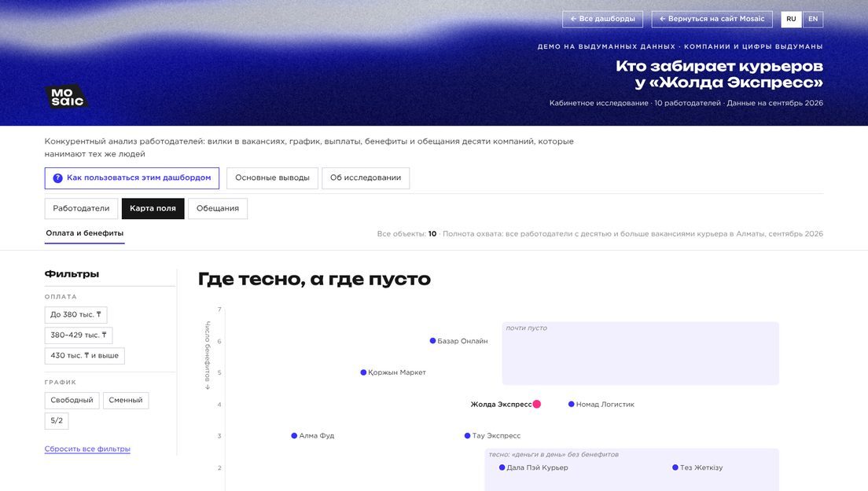Toggle the 'Сменный' schedule filter
Image resolution: width=868 pixels, height=491 pixels.
(x=126, y=401)
